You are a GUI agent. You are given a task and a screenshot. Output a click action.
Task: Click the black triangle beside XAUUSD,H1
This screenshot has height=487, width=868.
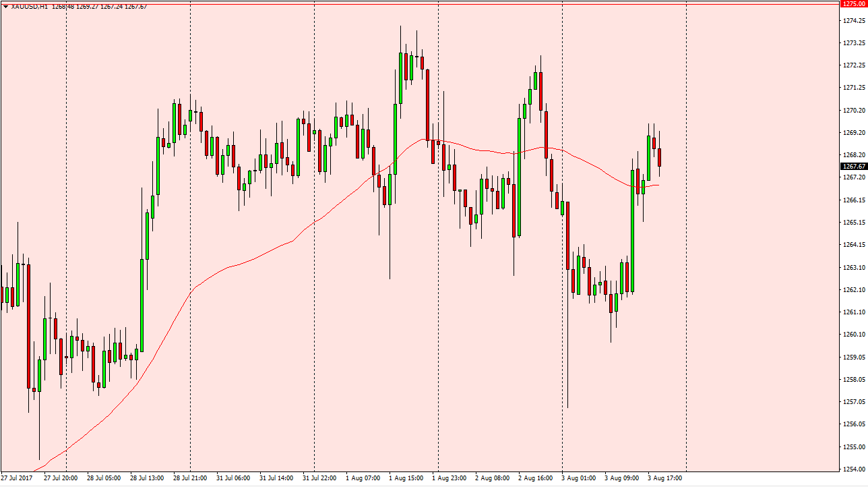[x=6, y=7]
